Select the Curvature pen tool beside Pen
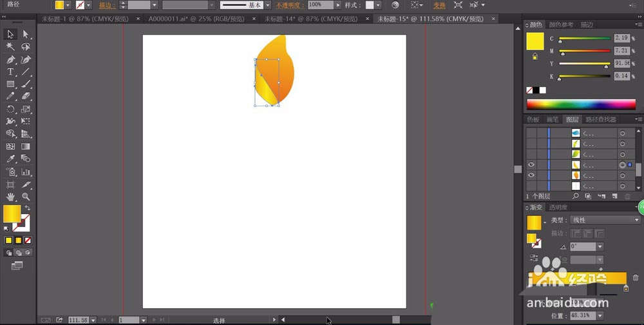 [x=26, y=60]
